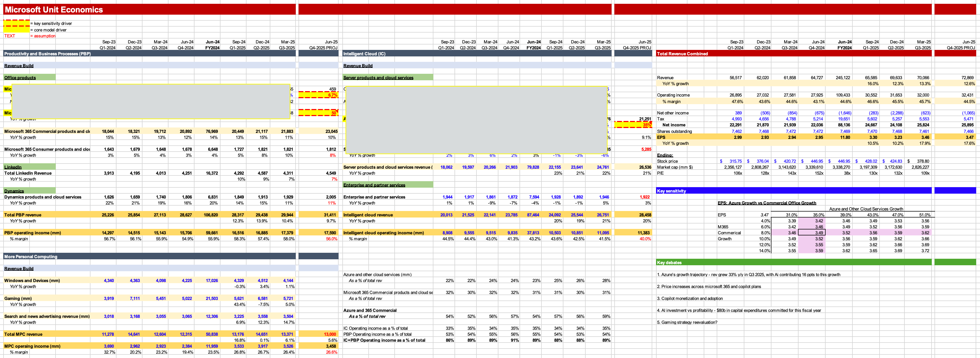Screen dimensions: 980x358
Task: Click debate item 5 Gaming strategy reevaluation
Action: pyautogui.click(x=687, y=322)
